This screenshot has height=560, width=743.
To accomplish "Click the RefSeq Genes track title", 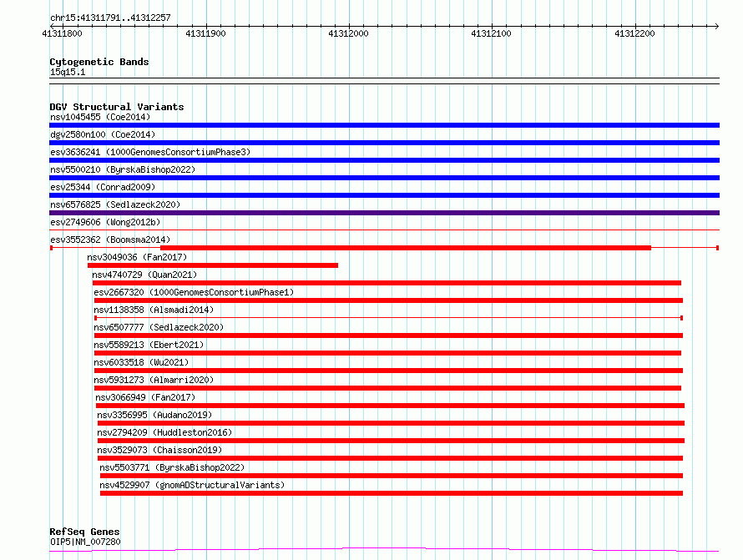I will coord(84,532).
